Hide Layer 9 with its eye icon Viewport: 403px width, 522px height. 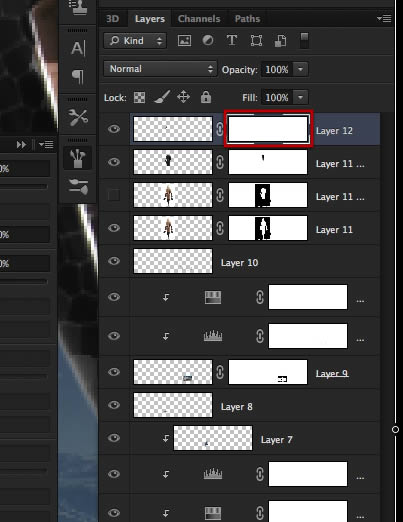click(114, 372)
